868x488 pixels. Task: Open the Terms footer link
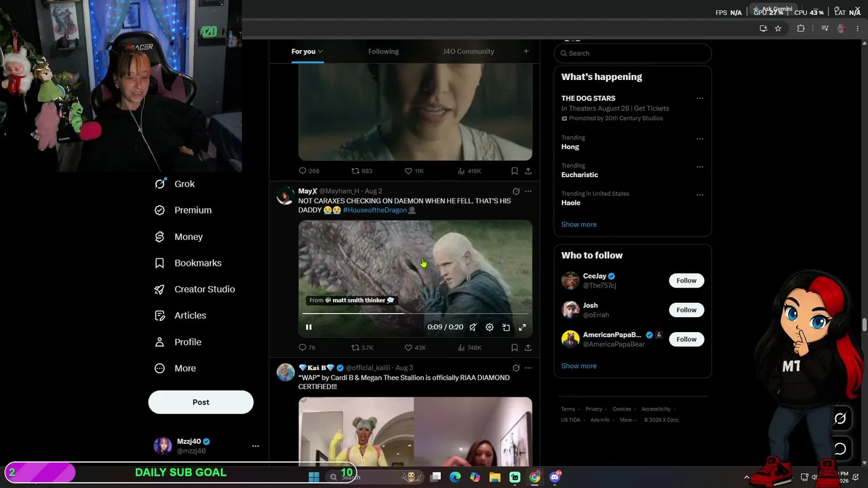tap(568, 409)
